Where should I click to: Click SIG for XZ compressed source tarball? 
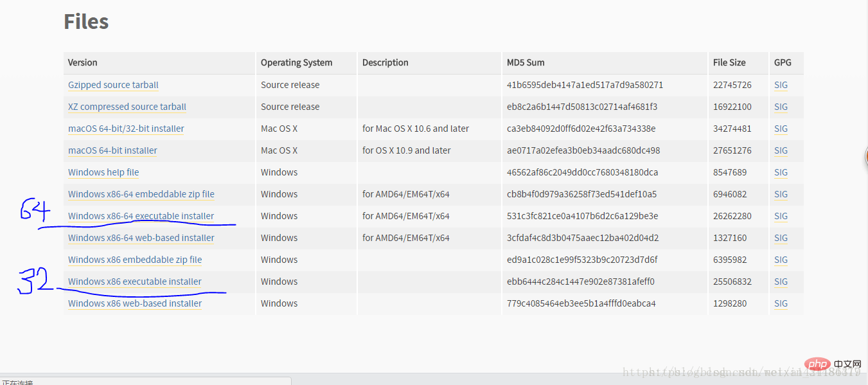coord(781,107)
